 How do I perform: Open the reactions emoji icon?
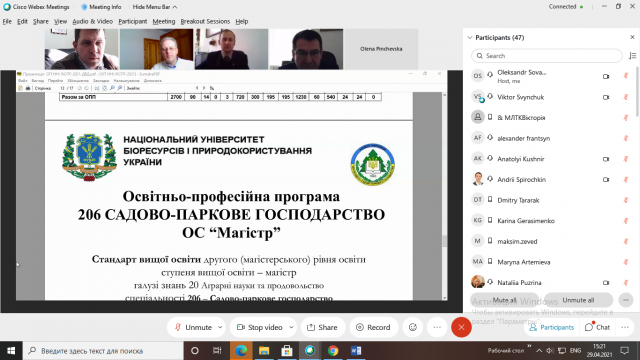click(x=413, y=327)
